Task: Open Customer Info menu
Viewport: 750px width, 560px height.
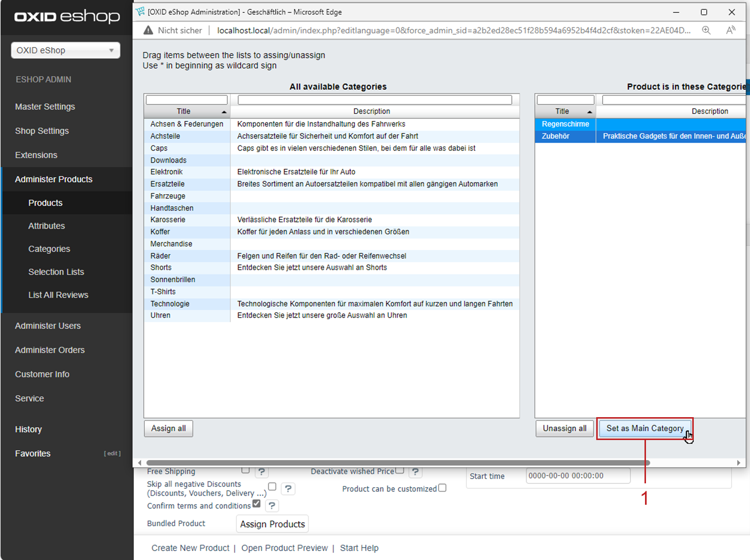Action: (42, 374)
